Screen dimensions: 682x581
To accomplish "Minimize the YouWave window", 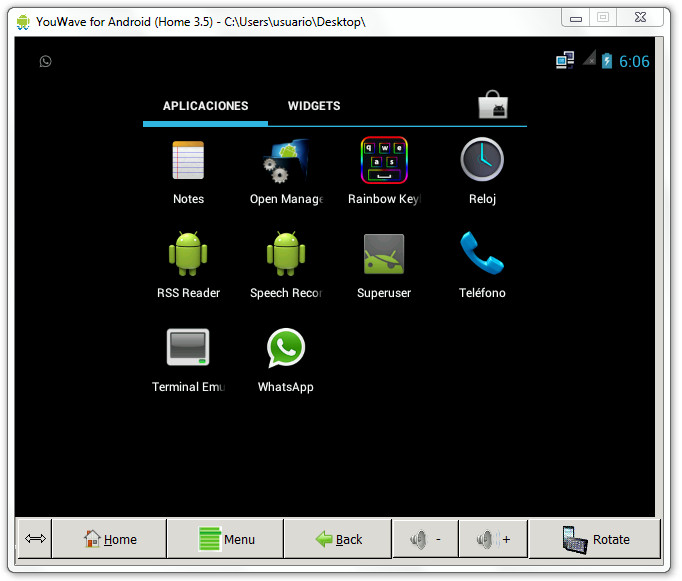I will point(576,18).
